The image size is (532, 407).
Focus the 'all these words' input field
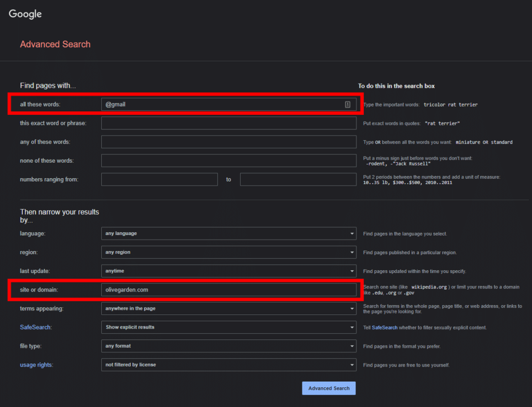pos(229,104)
